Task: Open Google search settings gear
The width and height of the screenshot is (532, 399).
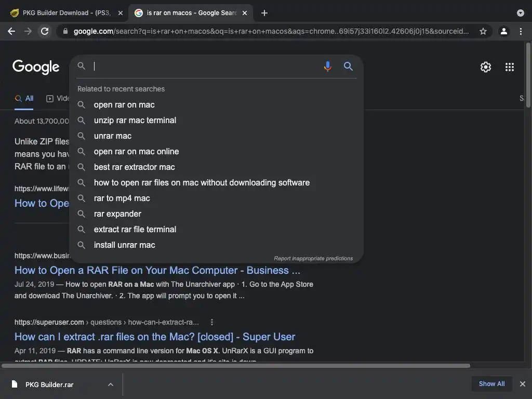Action: click(x=486, y=67)
